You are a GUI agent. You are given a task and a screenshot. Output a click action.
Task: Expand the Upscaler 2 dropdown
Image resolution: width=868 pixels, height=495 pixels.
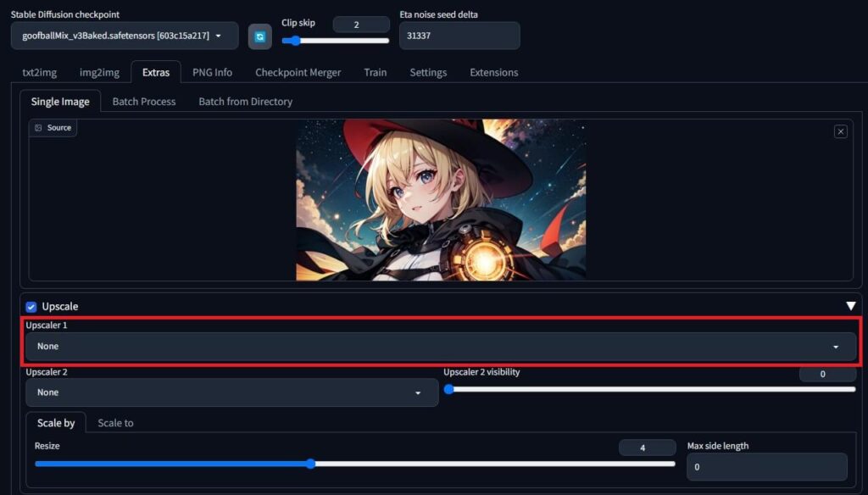click(231, 392)
